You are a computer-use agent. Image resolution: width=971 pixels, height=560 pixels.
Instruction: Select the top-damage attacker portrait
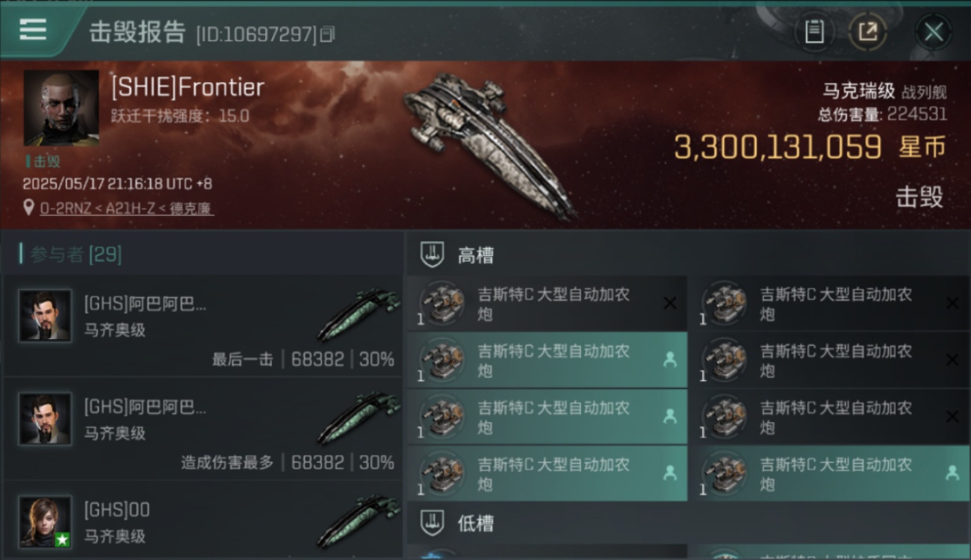pyautogui.click(x=46, y=419)
